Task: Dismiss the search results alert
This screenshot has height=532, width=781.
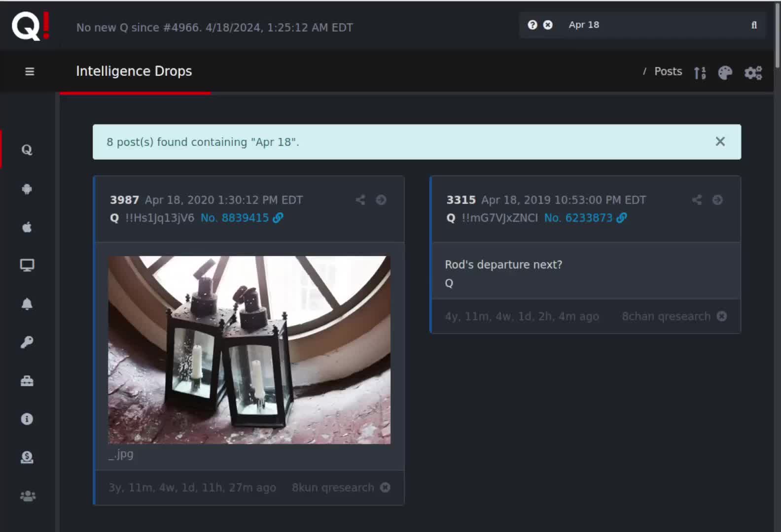Action: click(720, 142)
